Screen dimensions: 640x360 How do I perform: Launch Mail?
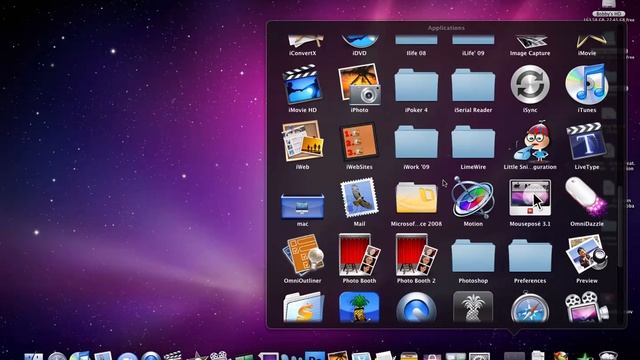[359, 198]
